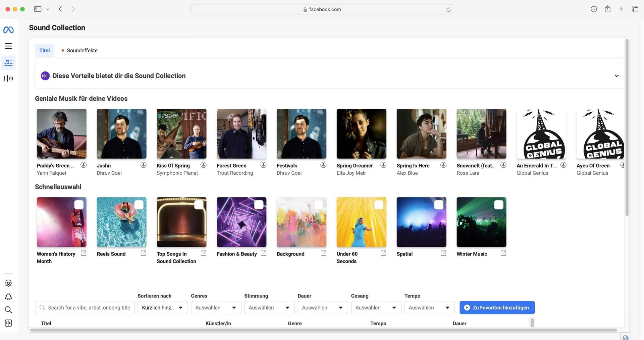Click the vertical page scrollbar
The width and height of the screenshot is (644, 340).
click(627, 128)
